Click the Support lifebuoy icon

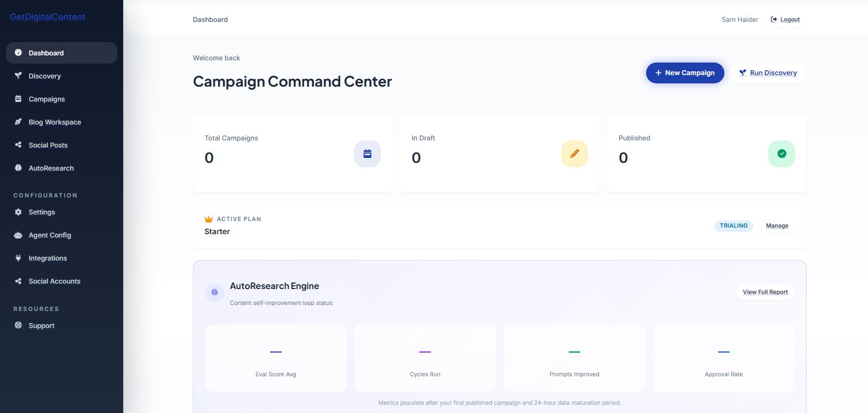tap(18, 325)
